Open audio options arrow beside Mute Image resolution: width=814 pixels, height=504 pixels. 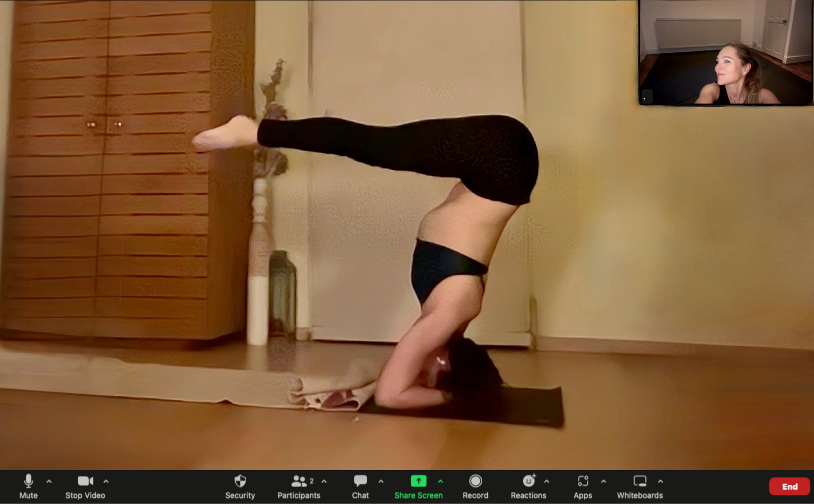(49, 481)
